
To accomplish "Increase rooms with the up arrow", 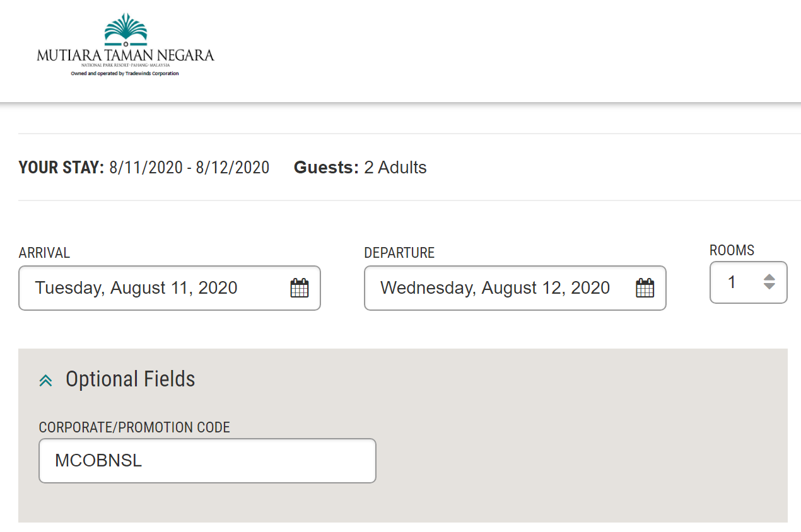I will click(769, 277).
